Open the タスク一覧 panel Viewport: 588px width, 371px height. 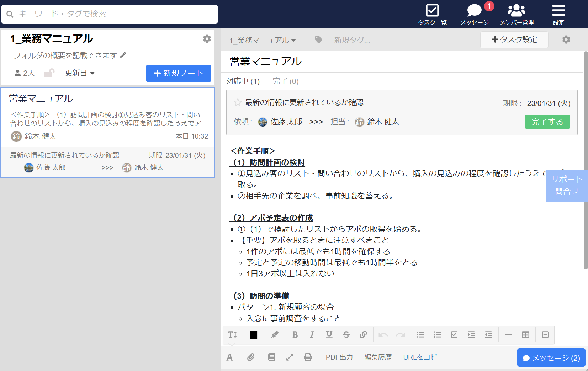(x=432, y=14)
